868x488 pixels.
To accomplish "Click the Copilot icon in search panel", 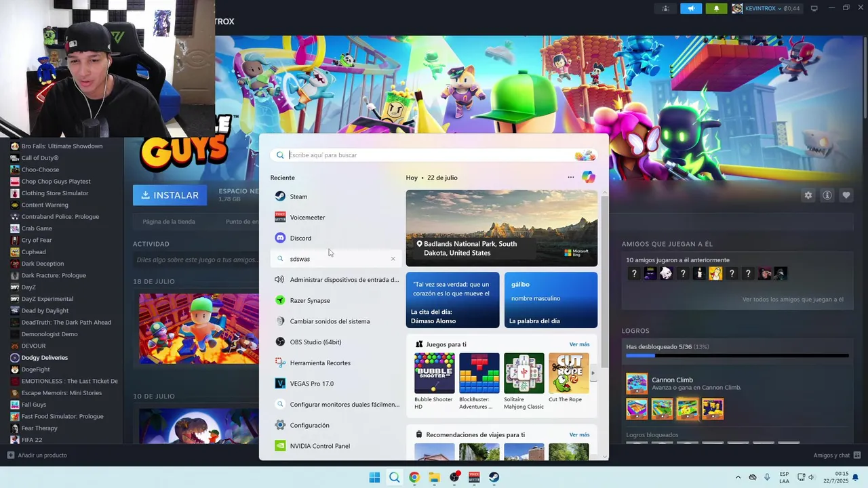I will pos(589,178).
